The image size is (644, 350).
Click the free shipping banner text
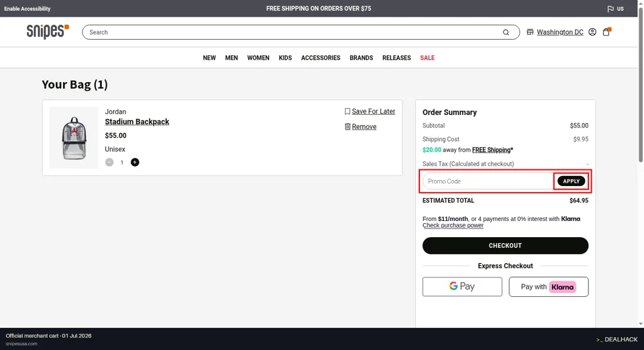(319, 9)
